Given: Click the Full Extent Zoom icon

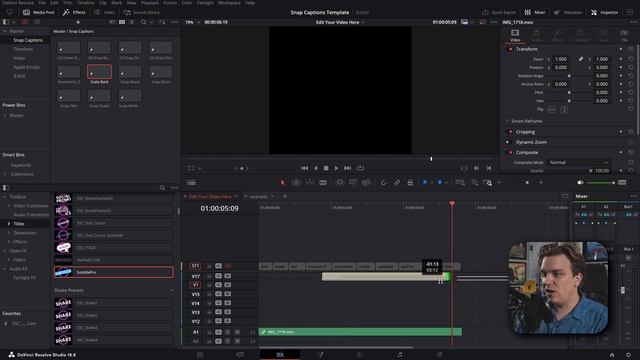Looking at the screenshot, I should pos(460,182).
